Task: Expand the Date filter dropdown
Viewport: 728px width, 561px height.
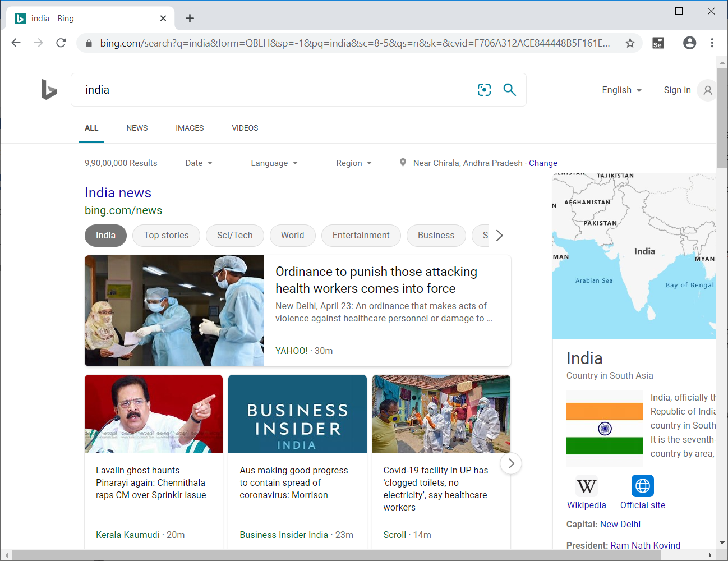Action: tap(199, 163)
